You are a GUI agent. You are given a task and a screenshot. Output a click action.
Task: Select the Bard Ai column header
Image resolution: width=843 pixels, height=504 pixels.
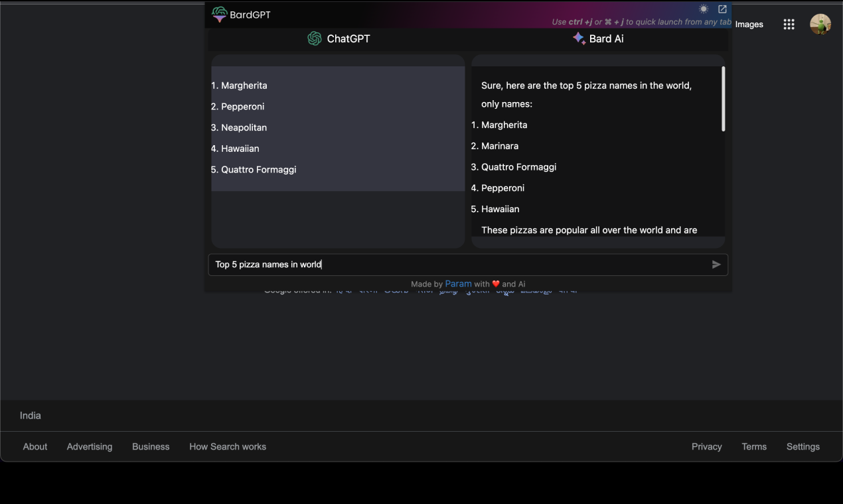tap(598, 38)
